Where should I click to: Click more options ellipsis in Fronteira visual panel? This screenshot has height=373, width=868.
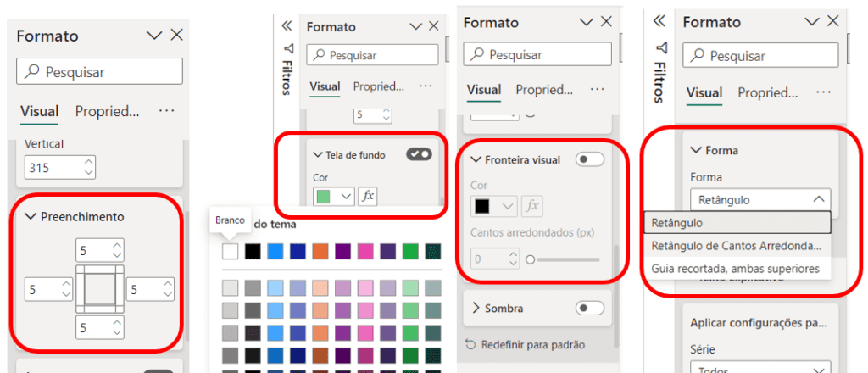tap(597, 89)
